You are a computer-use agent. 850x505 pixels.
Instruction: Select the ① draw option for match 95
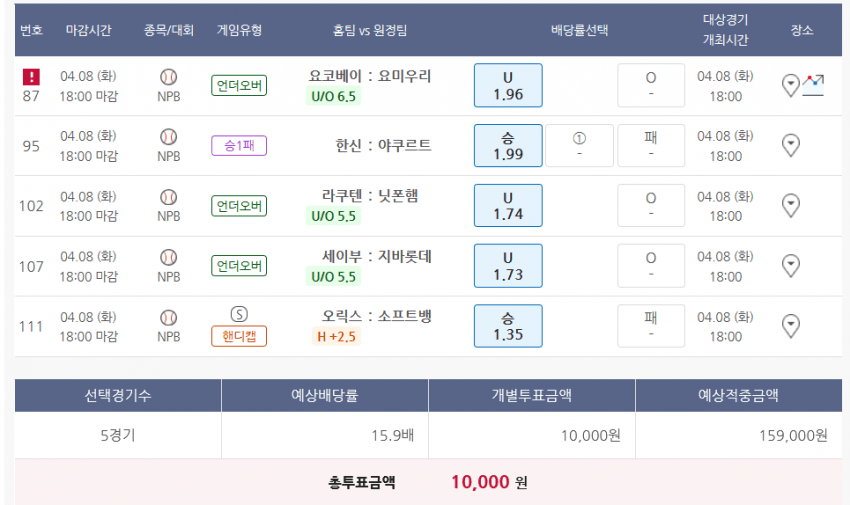coord(579,146)
